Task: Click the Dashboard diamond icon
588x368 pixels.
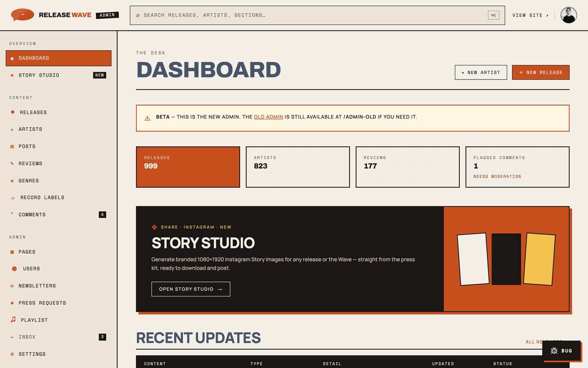Action: [12, 59]
